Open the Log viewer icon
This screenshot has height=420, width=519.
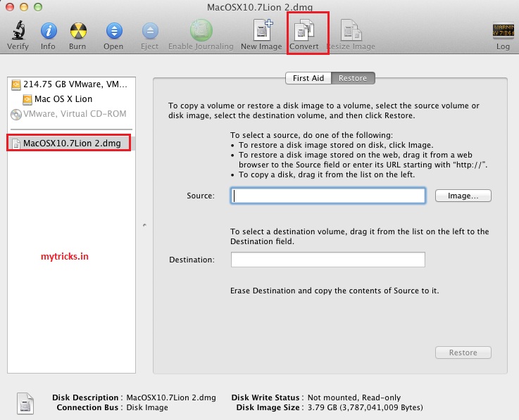pos(503,30)
